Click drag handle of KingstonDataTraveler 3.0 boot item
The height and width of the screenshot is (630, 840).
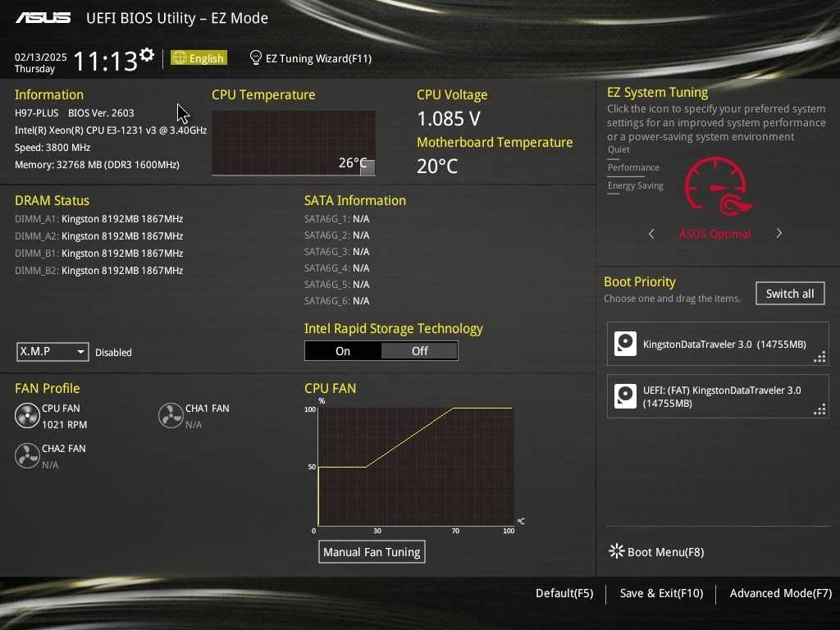pyautogui.click(x=819, y=358)
